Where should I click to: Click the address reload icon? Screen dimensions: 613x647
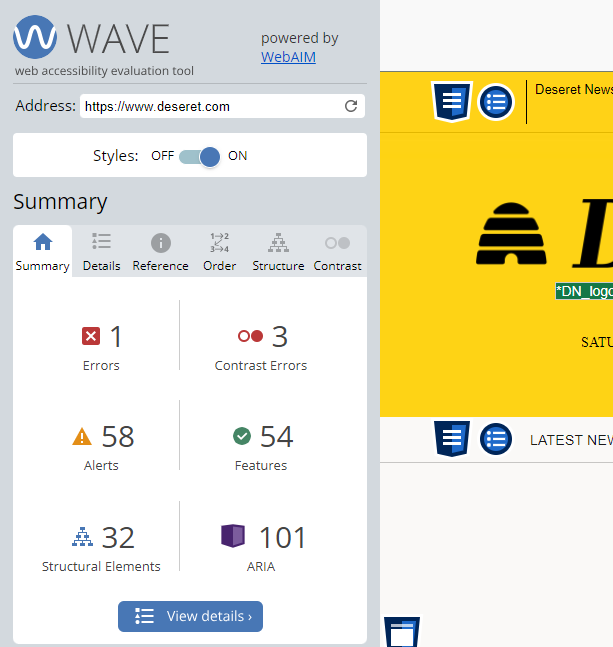pyautogui.click(x=351, y=106)
